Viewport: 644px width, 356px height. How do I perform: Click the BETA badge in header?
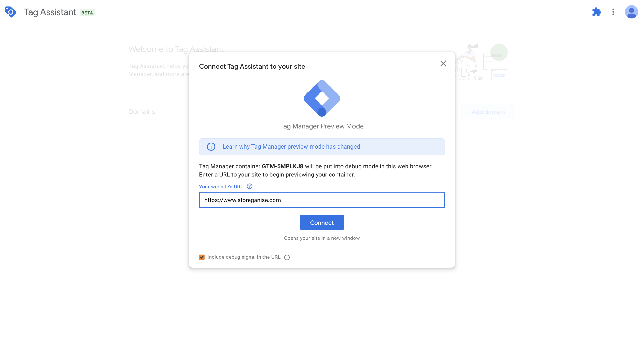click(87, 13)
